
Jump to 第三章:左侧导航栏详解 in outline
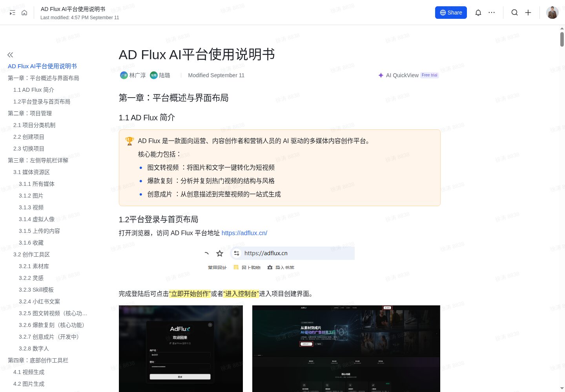click(38, 160)
